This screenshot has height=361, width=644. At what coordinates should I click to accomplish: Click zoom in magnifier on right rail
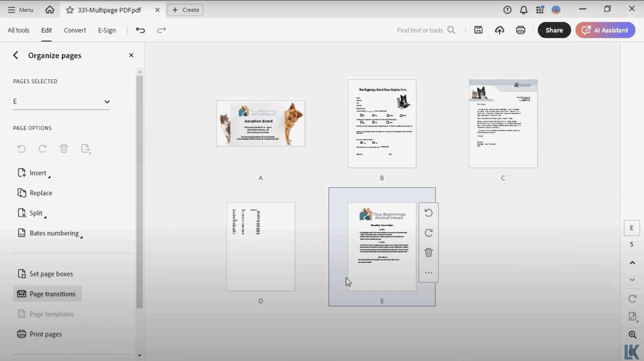pyautogui.click(x=632, y=335)
